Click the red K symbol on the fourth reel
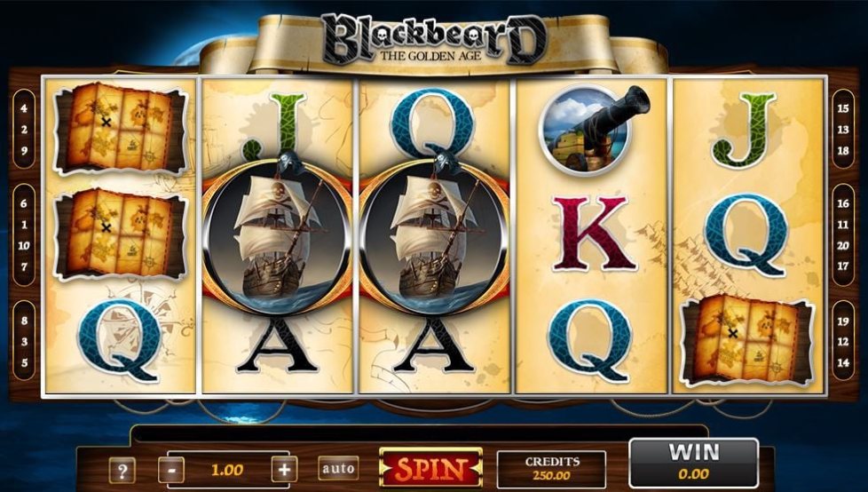The height and width of the screenshot is (492, 868). (x=592, y=234)
